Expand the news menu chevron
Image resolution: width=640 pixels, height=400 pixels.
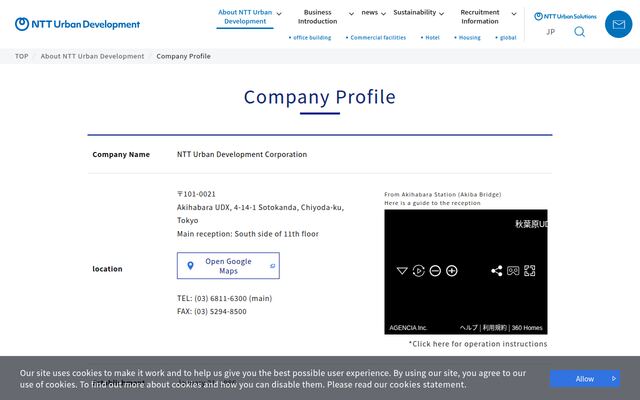383,14
